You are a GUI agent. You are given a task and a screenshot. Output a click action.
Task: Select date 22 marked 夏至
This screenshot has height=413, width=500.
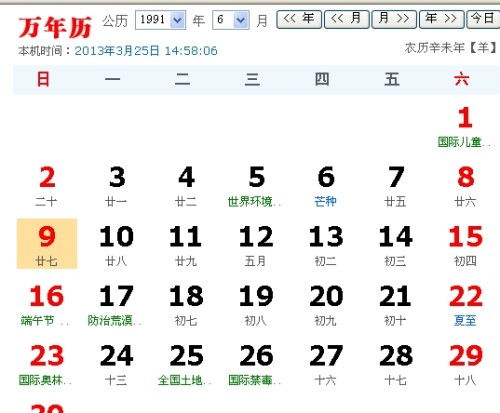pos(465,305)
